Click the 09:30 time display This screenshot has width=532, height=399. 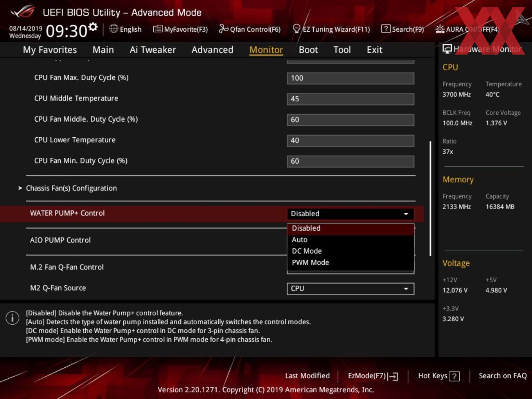(66, 31)
